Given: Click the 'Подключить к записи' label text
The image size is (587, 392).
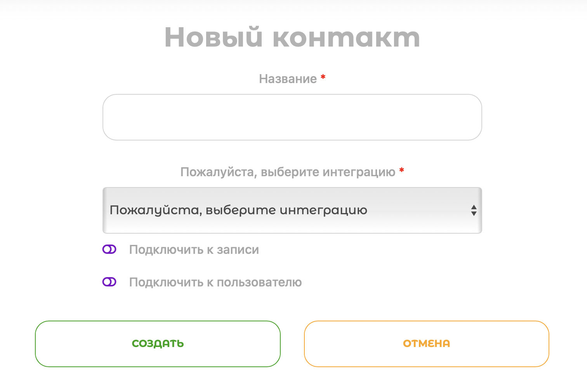Looking at the screenshot, I should (x=194, y=250).
